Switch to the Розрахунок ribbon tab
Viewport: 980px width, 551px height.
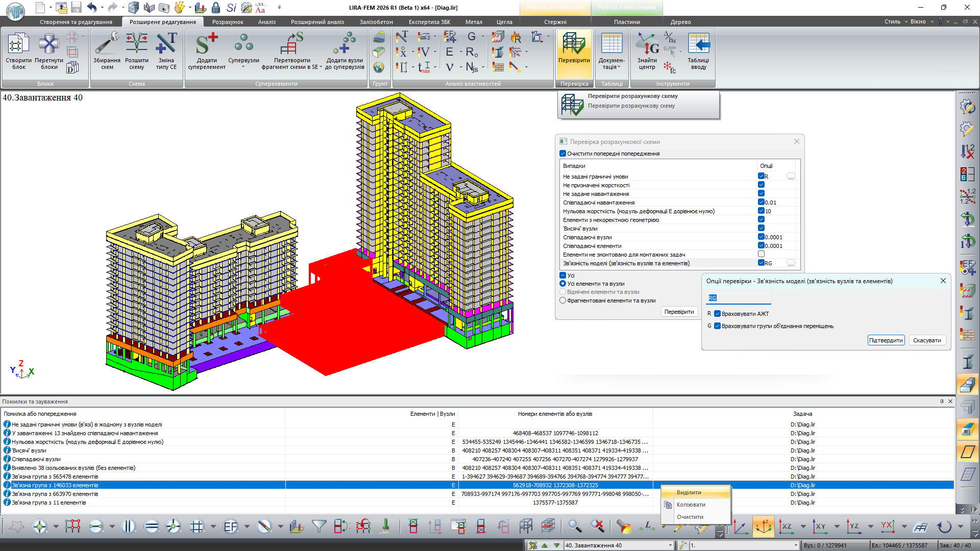point(228,22)
